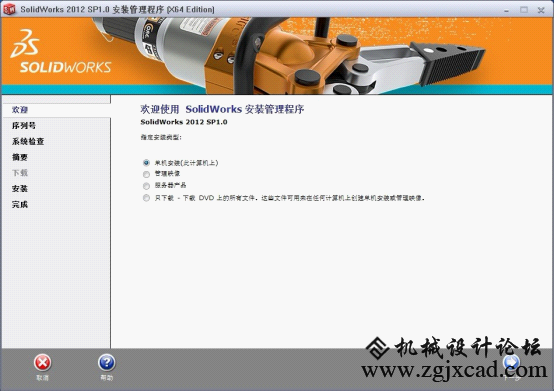Open Help via blue question mark icon
Image resolution: width=554 pixels, height=391 pixels.
[107, 363]
